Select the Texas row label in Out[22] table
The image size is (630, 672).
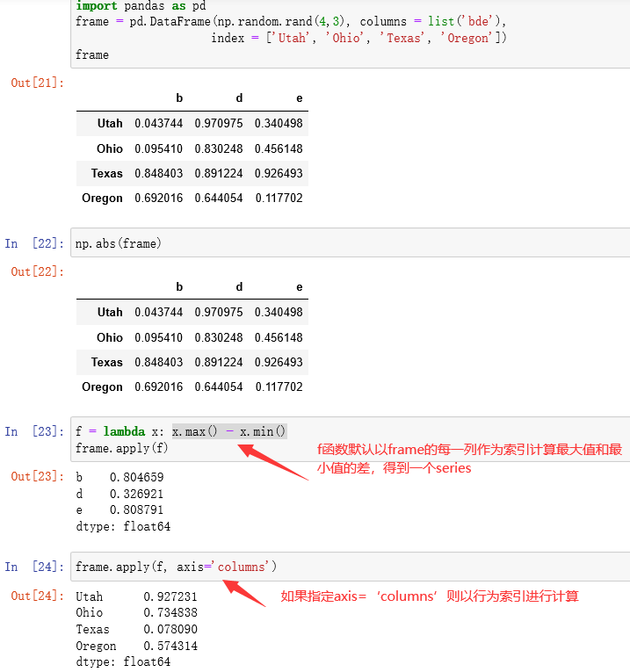106,363
